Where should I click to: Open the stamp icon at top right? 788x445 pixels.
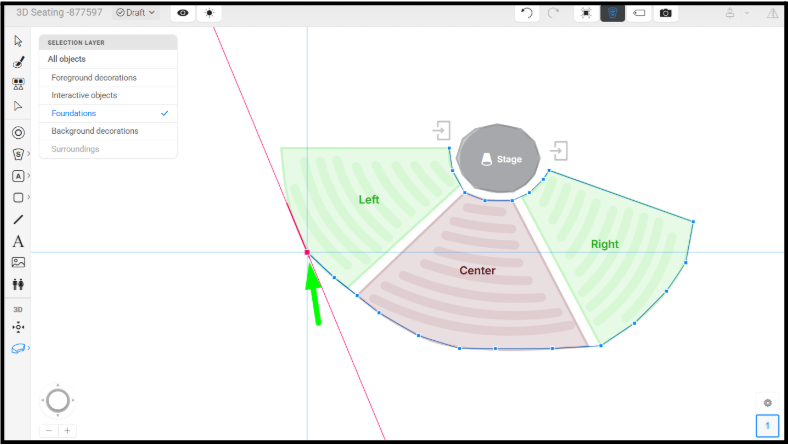[730, 13]
